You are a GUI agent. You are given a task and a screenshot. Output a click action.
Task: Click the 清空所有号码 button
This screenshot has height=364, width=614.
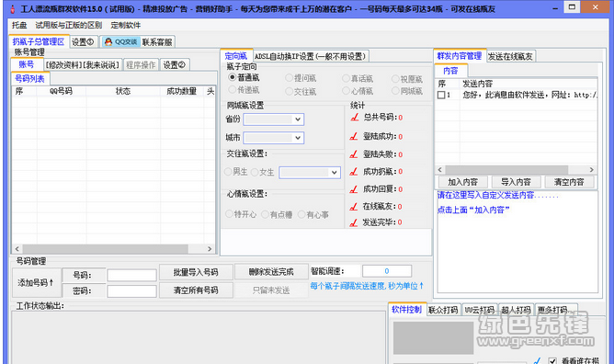[196, 290]
